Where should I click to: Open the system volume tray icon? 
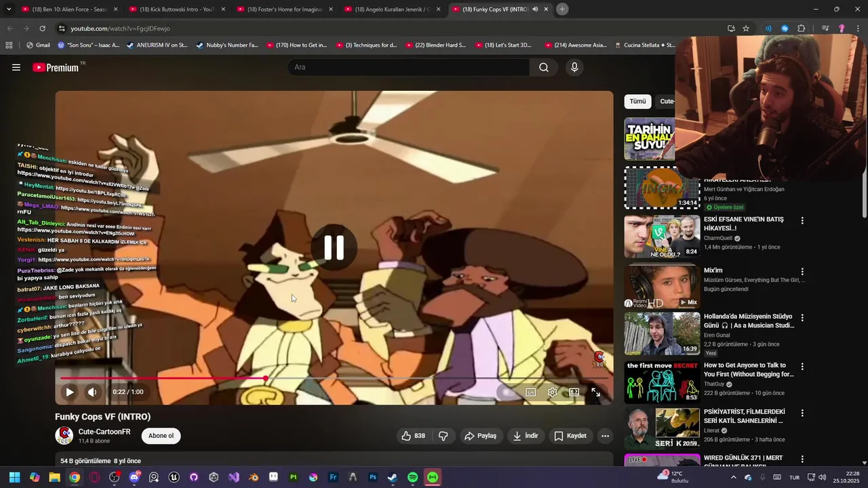pos(822,477)
